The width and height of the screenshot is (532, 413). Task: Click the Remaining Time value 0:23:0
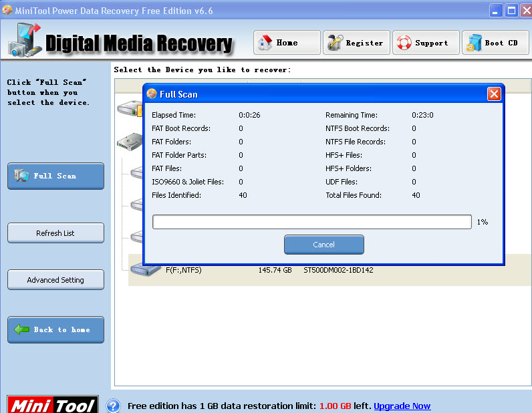point(422,115)
